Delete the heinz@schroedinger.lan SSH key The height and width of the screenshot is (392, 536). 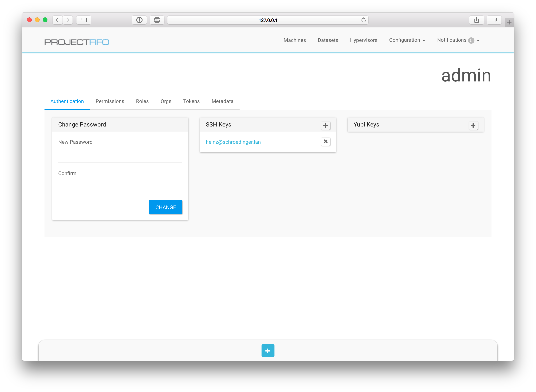[x=325, y=142]
